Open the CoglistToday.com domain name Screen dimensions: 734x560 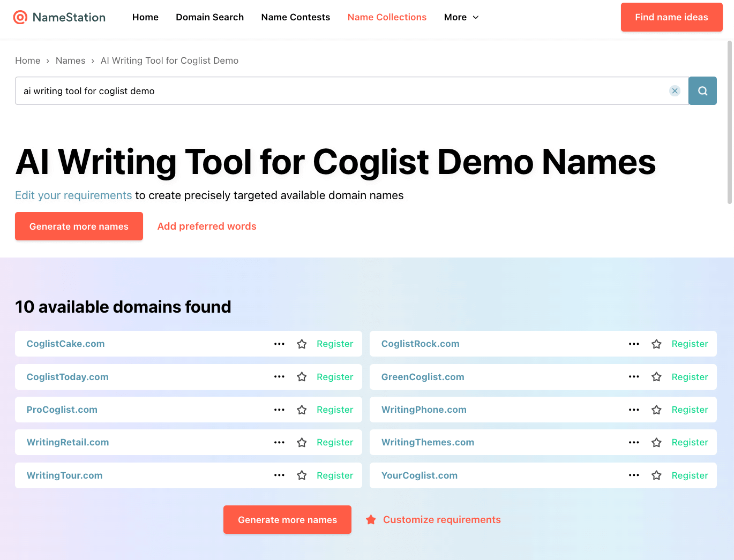68,377
